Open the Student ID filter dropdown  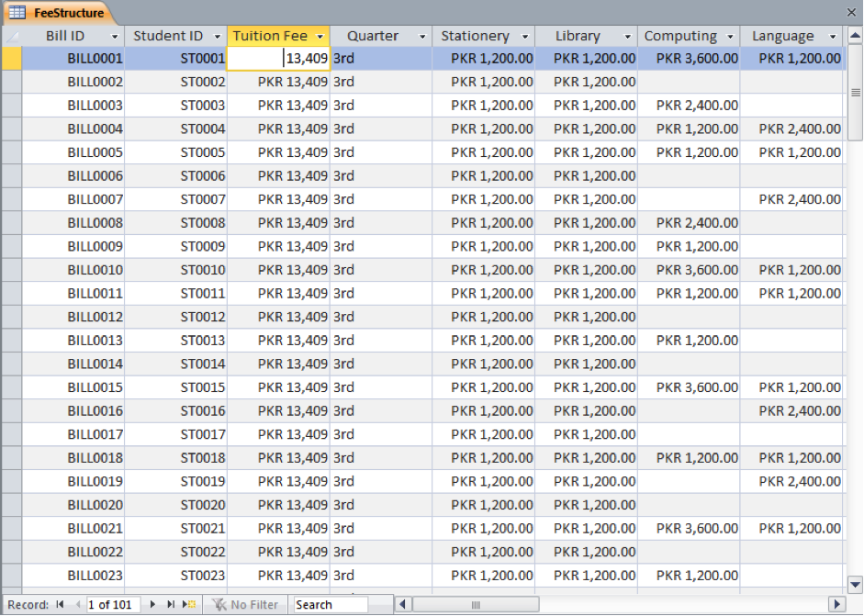coord(217,36)
